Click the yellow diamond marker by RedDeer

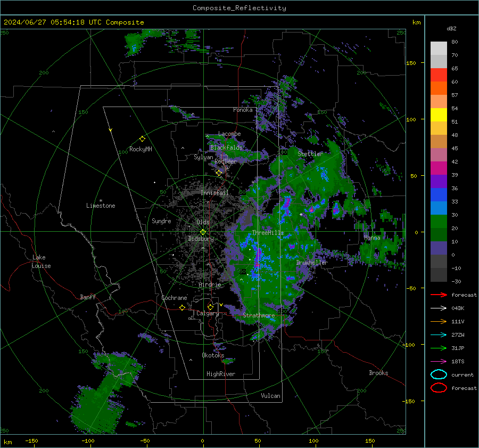coord(219,173)
